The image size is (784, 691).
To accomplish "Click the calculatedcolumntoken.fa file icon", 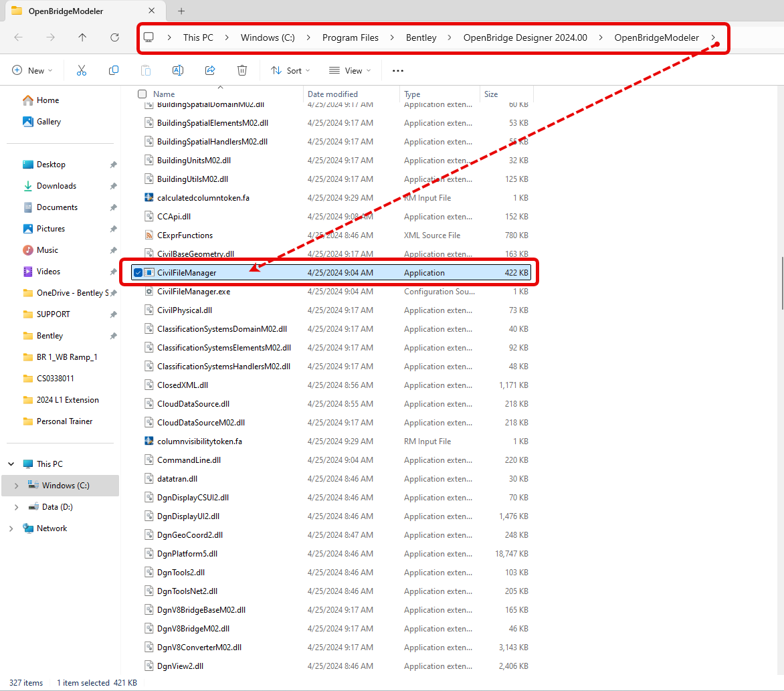I will pos(149,197).
